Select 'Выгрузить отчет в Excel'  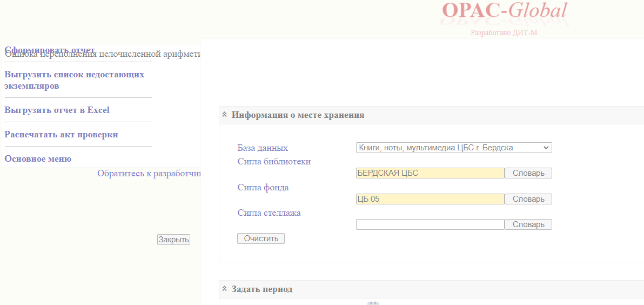point(57,110)
